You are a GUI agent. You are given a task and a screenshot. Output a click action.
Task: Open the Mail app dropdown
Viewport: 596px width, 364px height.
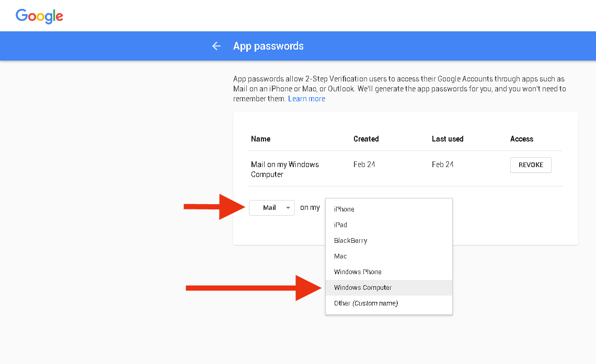pos(271,207)
